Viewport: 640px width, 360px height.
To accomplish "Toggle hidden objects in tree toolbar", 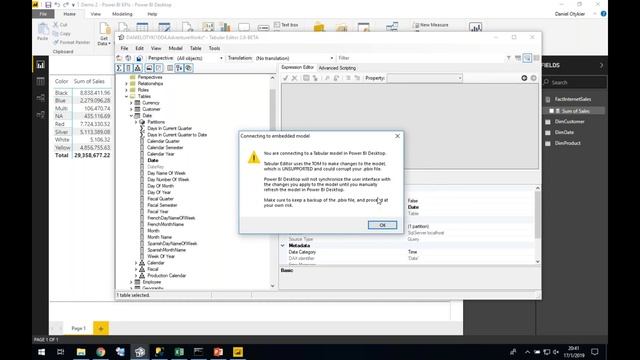I will (159, 68).
